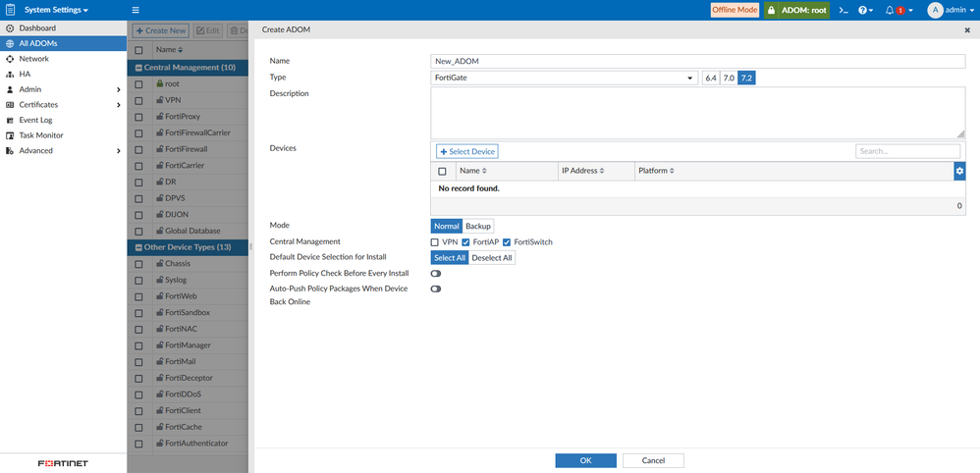This screenshot has width=980, height=473.
Task: Click the devices Search field
Action: pos(907,151)
